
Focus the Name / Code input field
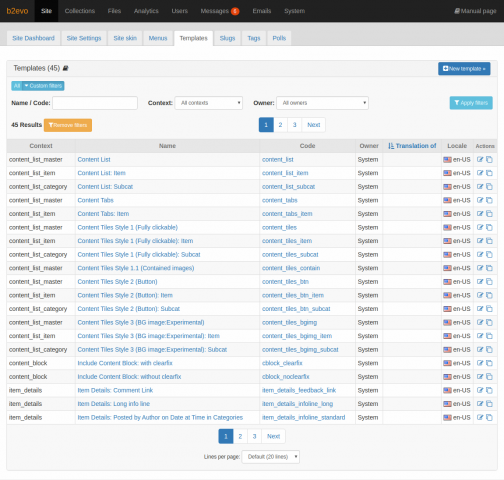coord(95,103)
